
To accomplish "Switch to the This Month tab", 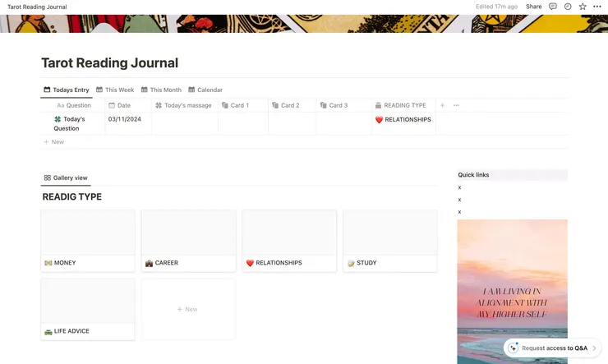I will [161, 90].
